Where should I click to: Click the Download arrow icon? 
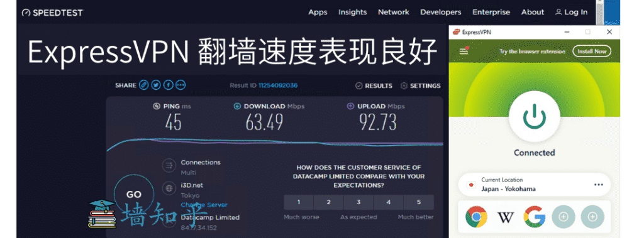pyautogui.click(x=237, y=106)
